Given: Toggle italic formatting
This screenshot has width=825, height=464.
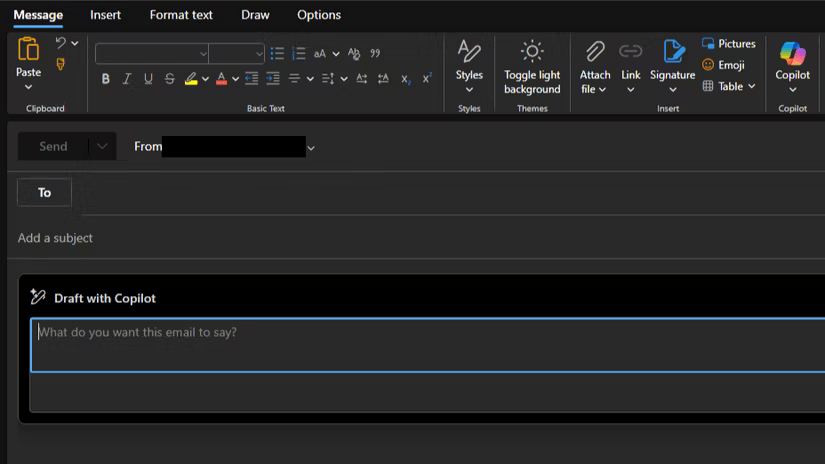Looking at the screenshot, I should coord(127,79).
